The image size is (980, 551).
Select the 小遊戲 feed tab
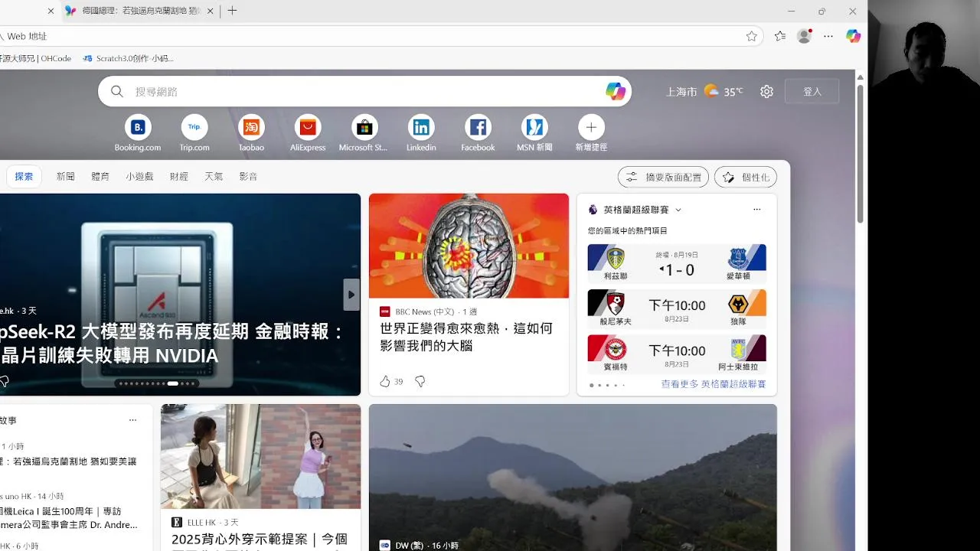[139, 176]
